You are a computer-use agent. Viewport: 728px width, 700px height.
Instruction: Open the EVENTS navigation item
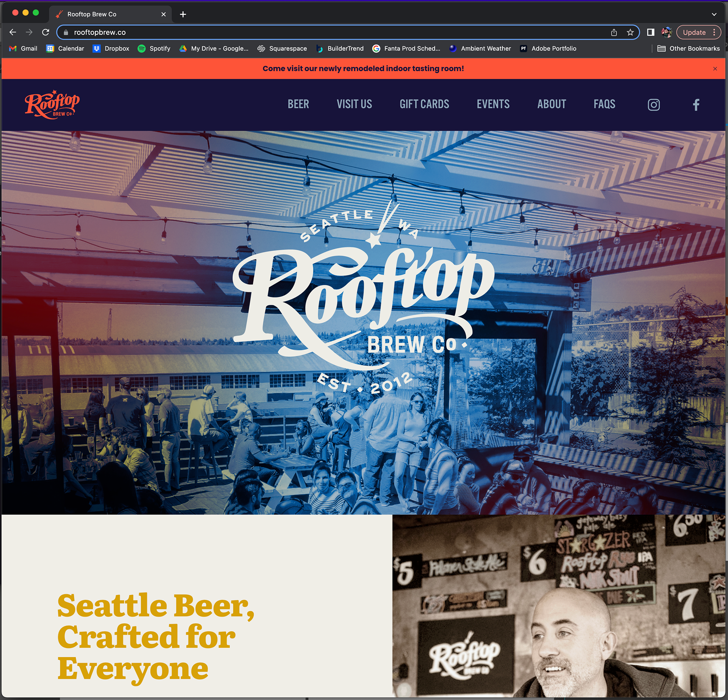click(x=493, y=104)
